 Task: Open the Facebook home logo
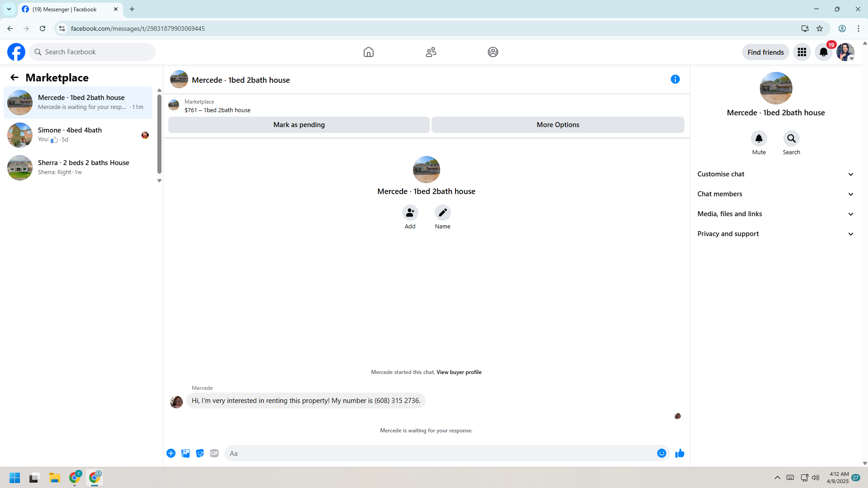click(x=16, y=52)
